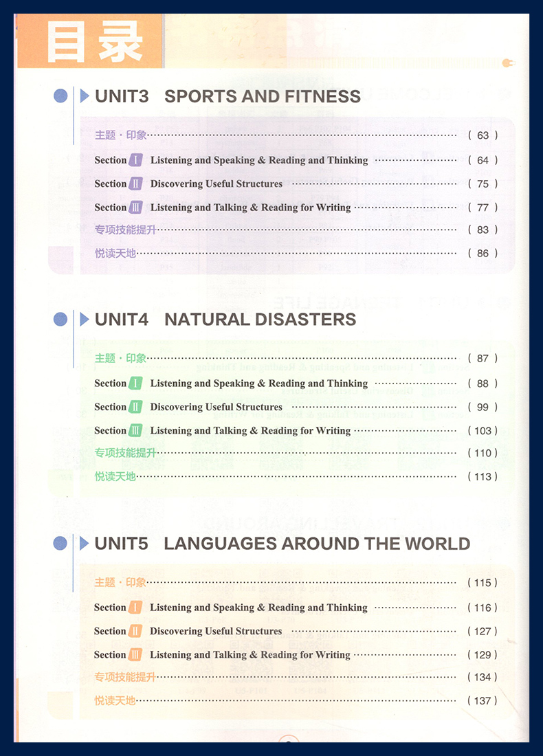Click the blue circle bullet beside UNIT5

click(x=61, y=544)
